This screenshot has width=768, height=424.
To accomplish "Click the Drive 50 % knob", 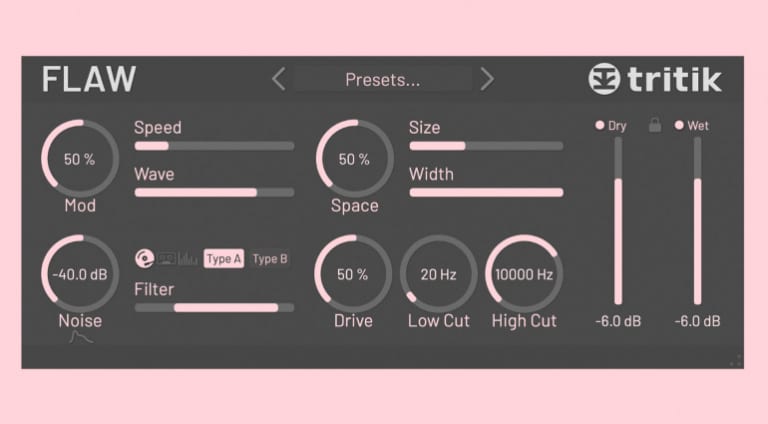I will click(x=353, y=274).
